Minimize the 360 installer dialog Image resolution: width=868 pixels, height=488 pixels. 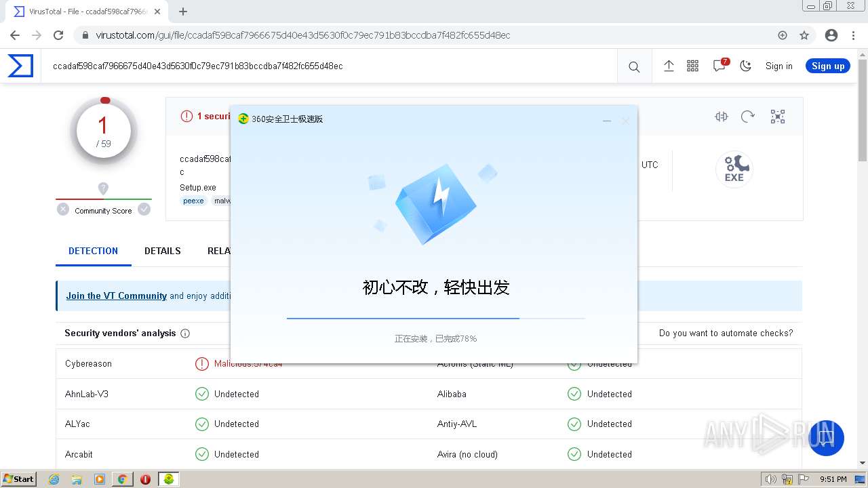click(x=607, y=121)
